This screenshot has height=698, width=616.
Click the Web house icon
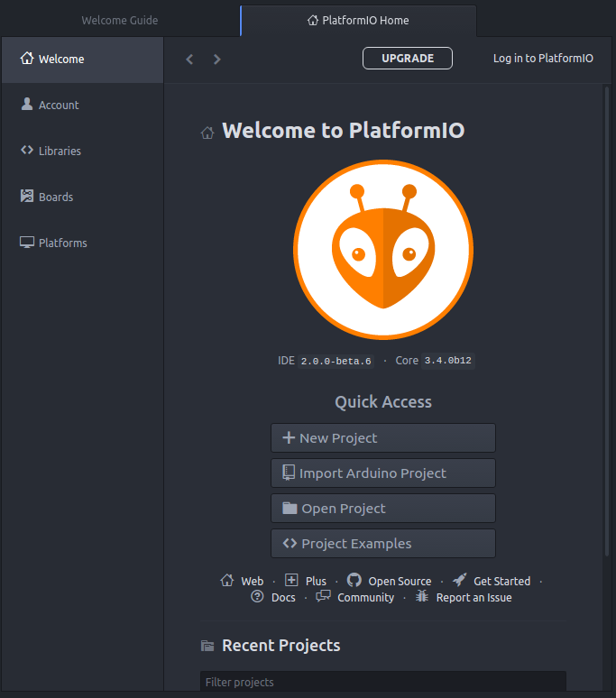[x=227, y=580]
